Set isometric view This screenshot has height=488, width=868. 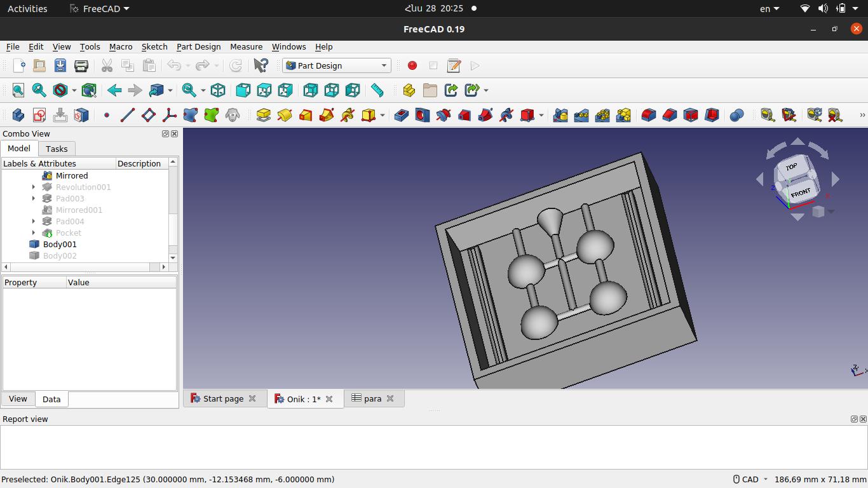point(218,90)
